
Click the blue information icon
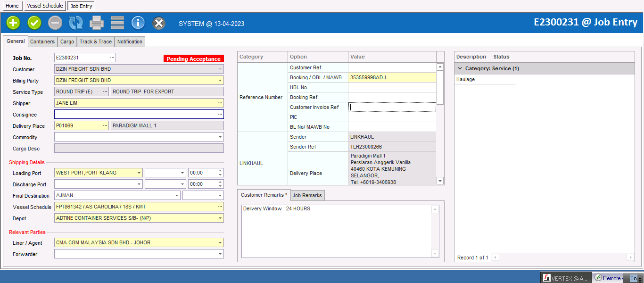click(138, 23)
